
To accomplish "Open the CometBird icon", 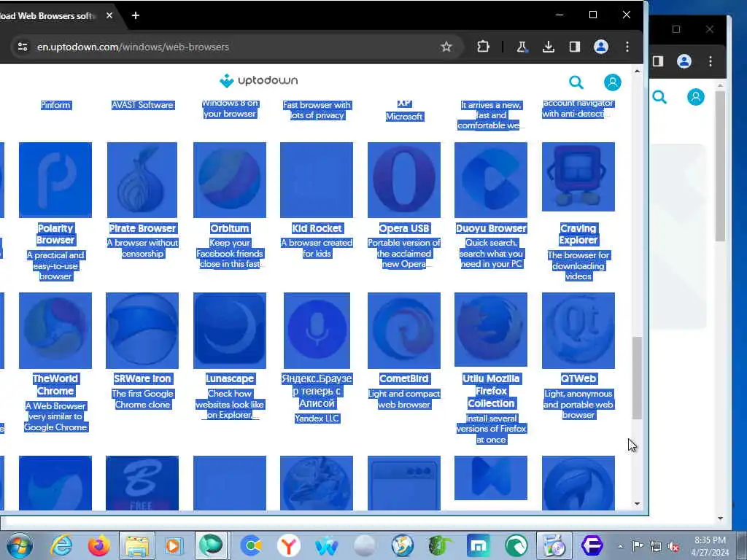I will click(x=404, y=330).
